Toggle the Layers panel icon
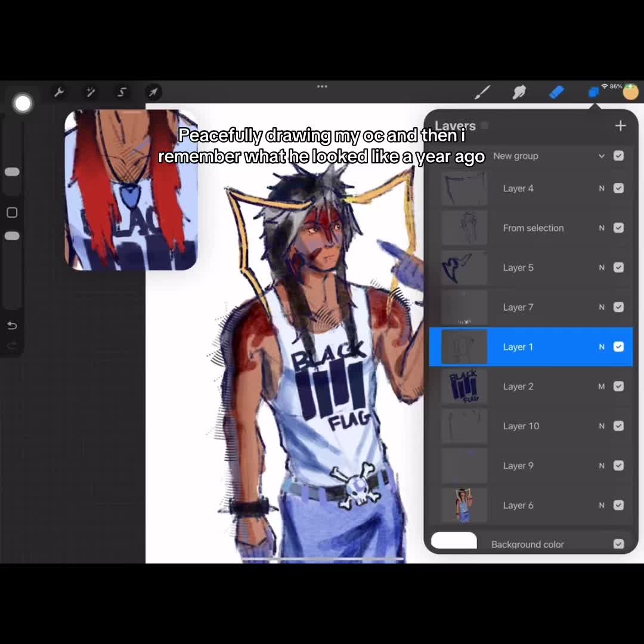644x644 pixels. pyautogui.click(x=593, y=92)
